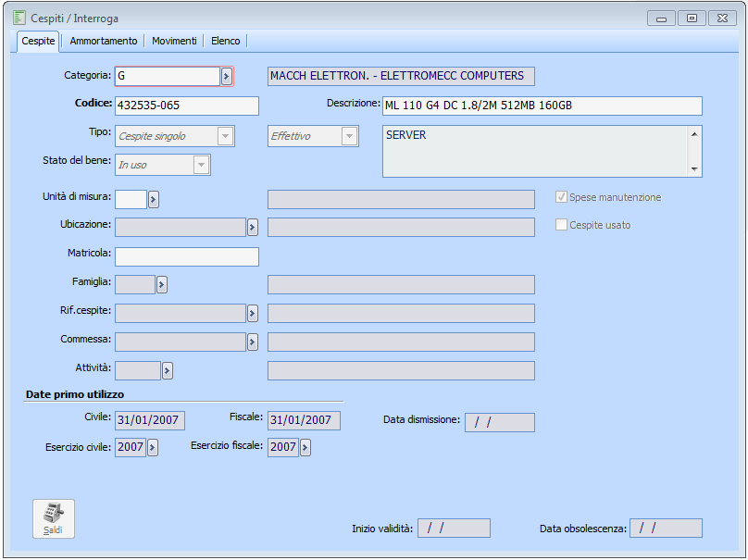Open the Saldi balances button

click(x=54, y=518)
